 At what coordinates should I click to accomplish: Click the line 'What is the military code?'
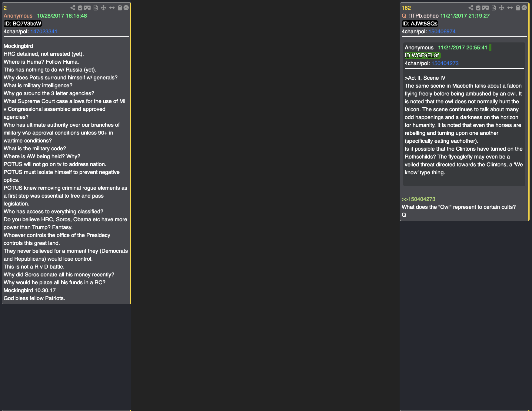[35, 149]
